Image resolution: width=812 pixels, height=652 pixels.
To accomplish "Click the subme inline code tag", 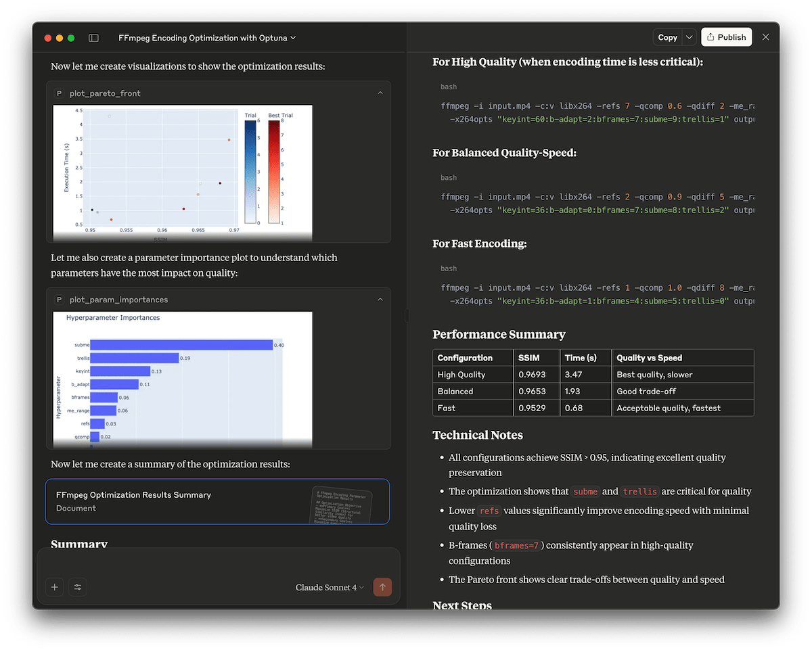I will pos(585,492).
